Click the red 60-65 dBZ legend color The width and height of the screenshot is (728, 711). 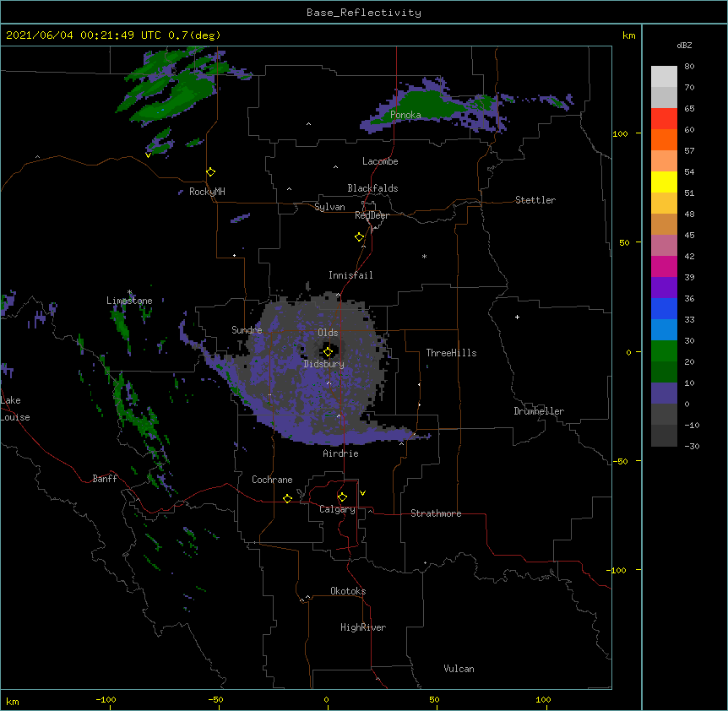click(x=664, y=119)
